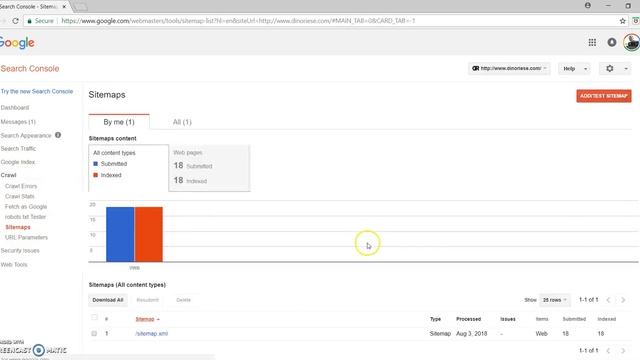
Task: Open the 25 rows show dropdown
Action: (x=554, y=300)
